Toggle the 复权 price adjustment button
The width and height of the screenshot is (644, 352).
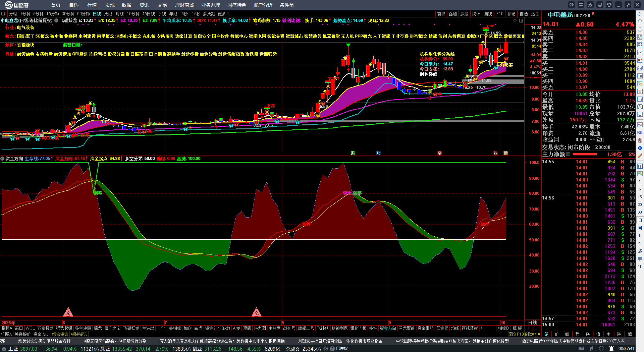(x=441, y=14)
